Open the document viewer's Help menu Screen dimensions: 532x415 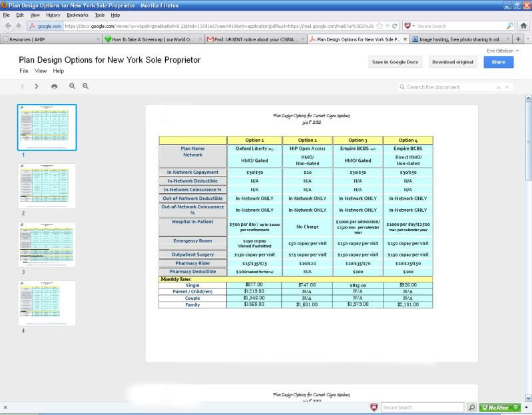tap(59, 71)
